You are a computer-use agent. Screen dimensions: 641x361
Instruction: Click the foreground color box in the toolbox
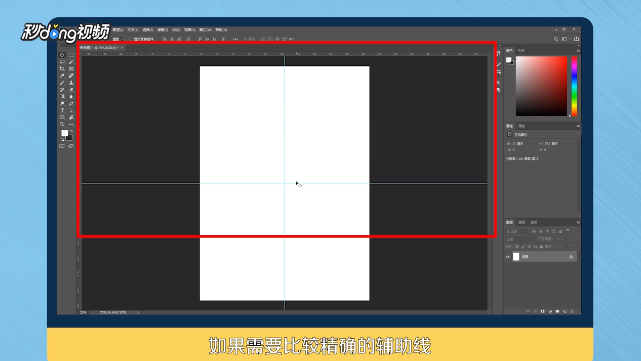(65, 133)
